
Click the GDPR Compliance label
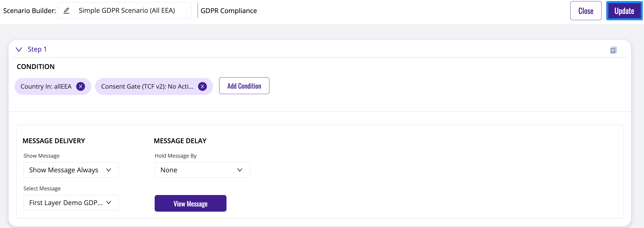(x=229, y=11)
